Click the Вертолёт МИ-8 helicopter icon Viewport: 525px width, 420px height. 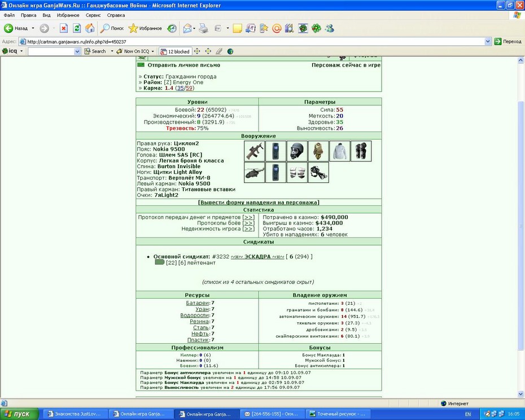(x=255, y=173)
